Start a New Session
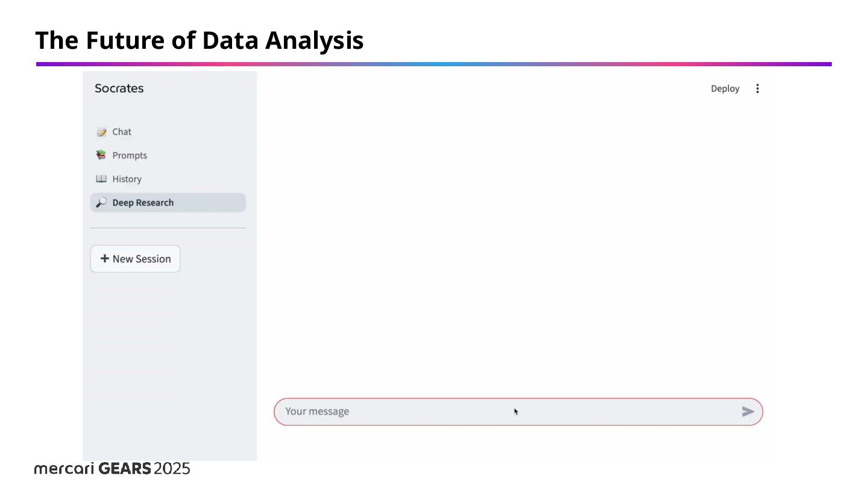The width and height of the screenshot is (868, 488). click(135, 258)
